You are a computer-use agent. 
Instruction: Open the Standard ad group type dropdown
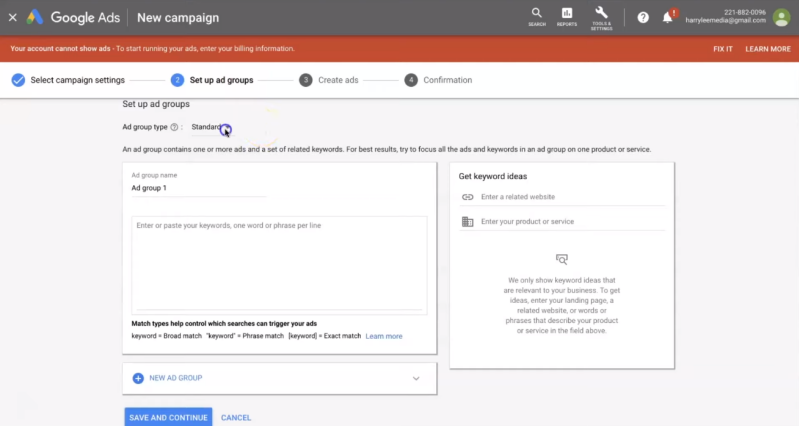tap(208, 127)
